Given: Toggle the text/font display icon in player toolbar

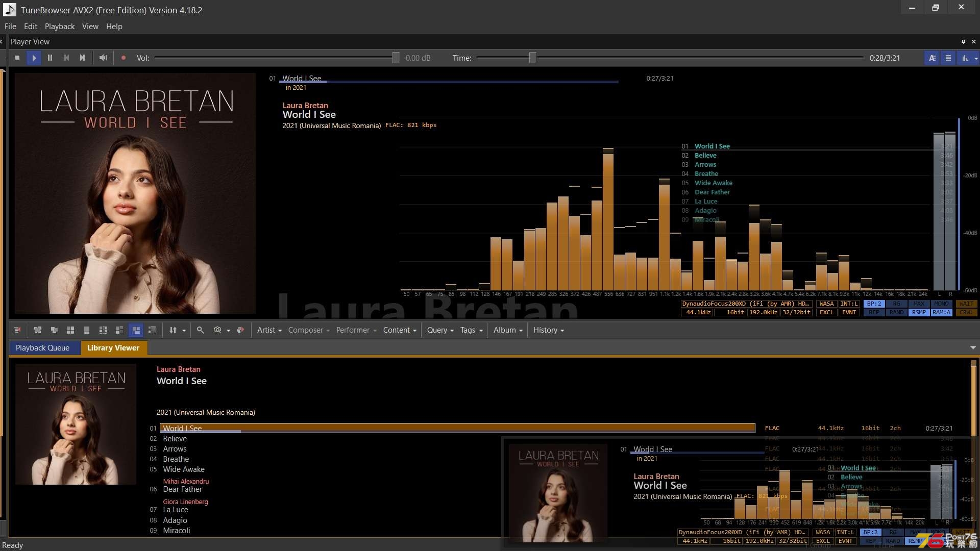Looking at the screenshot, I should pos(932,58).
